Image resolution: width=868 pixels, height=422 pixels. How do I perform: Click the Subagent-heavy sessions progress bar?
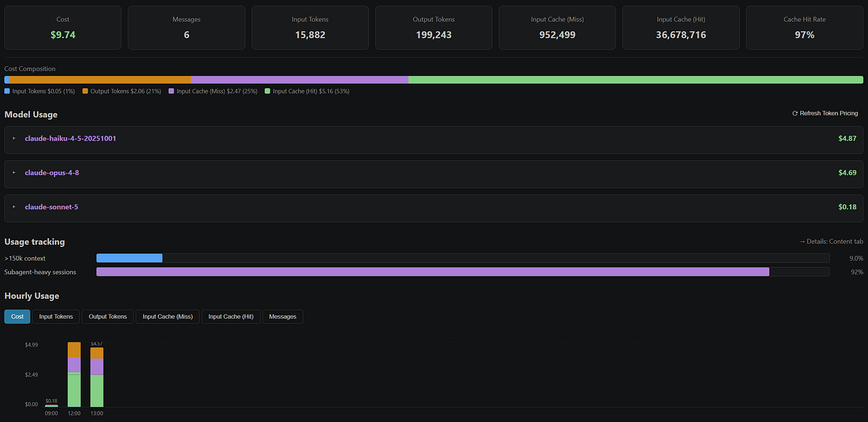[x=463, y=272]
